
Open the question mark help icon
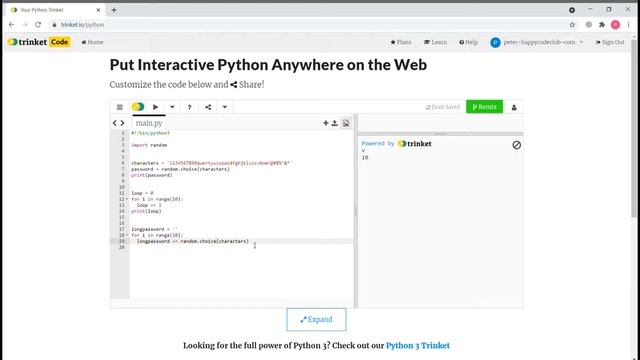click(189, 107)
